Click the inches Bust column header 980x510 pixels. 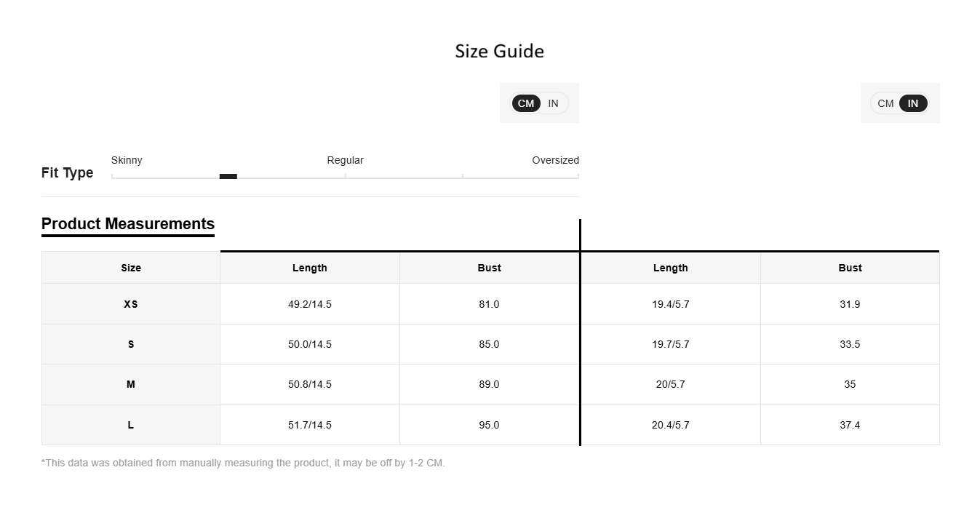(x=850, y=268)
